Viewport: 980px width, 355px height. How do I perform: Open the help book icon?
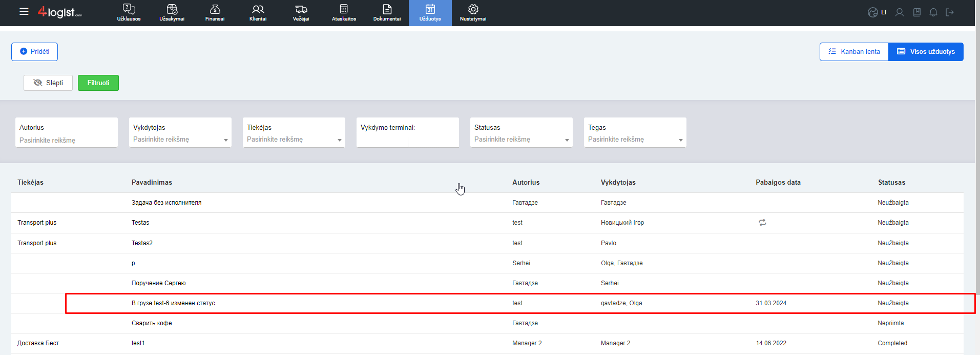click(917, 12)
